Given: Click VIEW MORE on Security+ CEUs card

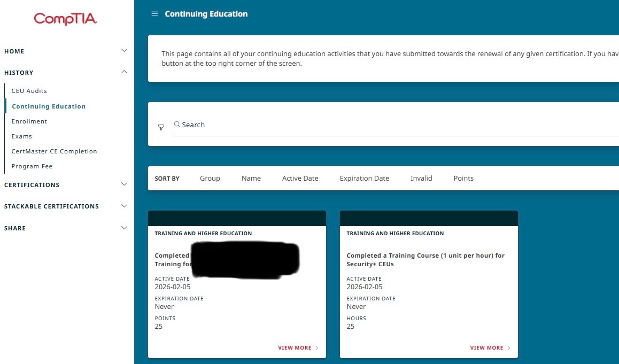Looking at the screenshot, I should [x=486, y=348].
